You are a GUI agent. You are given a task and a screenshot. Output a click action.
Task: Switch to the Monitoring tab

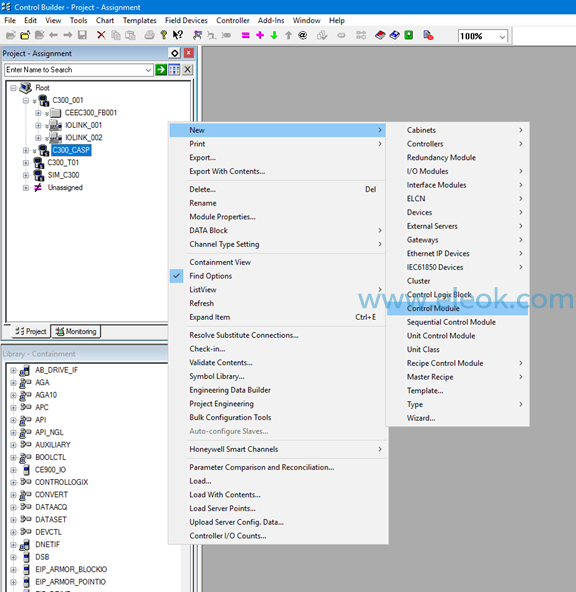click(x=76, y=331)
